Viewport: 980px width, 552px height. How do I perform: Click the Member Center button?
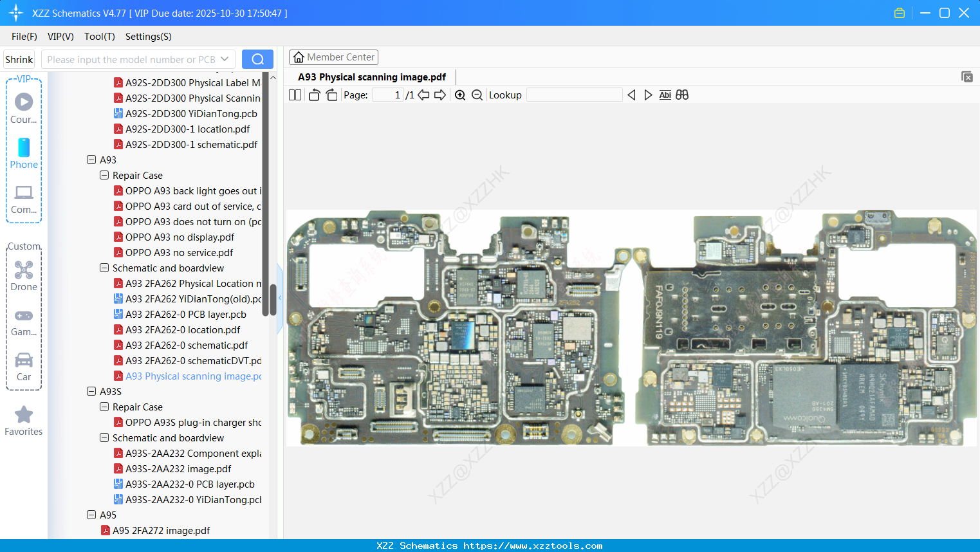point(333,57)
